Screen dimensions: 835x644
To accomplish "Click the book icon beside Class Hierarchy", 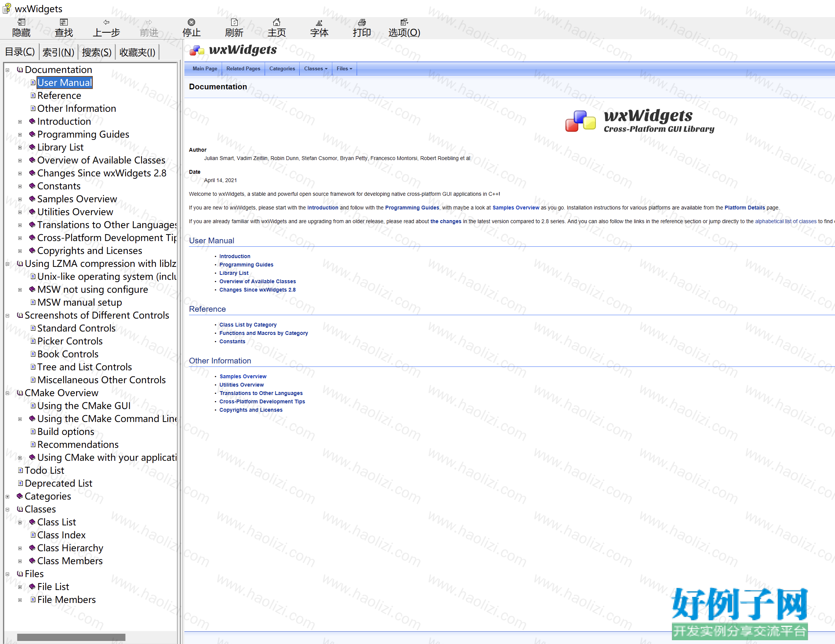I will point(32,548).
